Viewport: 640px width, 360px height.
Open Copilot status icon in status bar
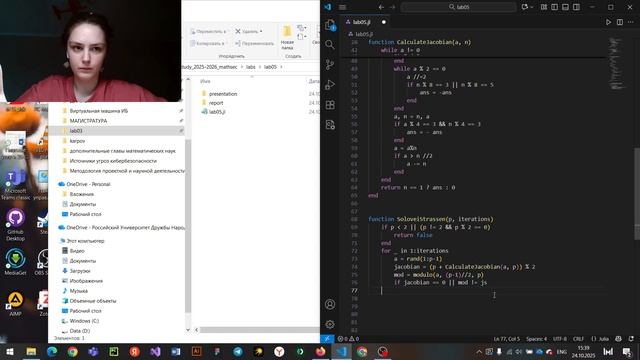618,339
